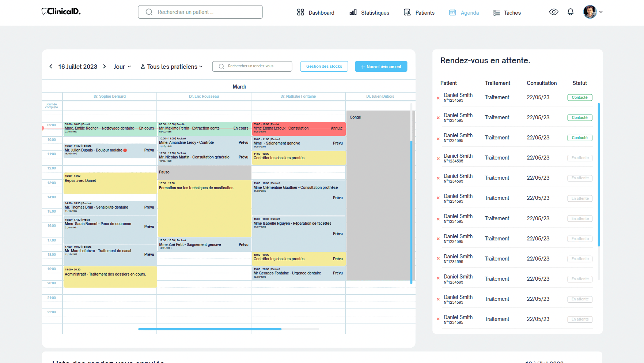Image resolution: width=644 pixels, height=363 pixels.
Task: Click the Nouvel évènement button
Action: coord(381,67)
